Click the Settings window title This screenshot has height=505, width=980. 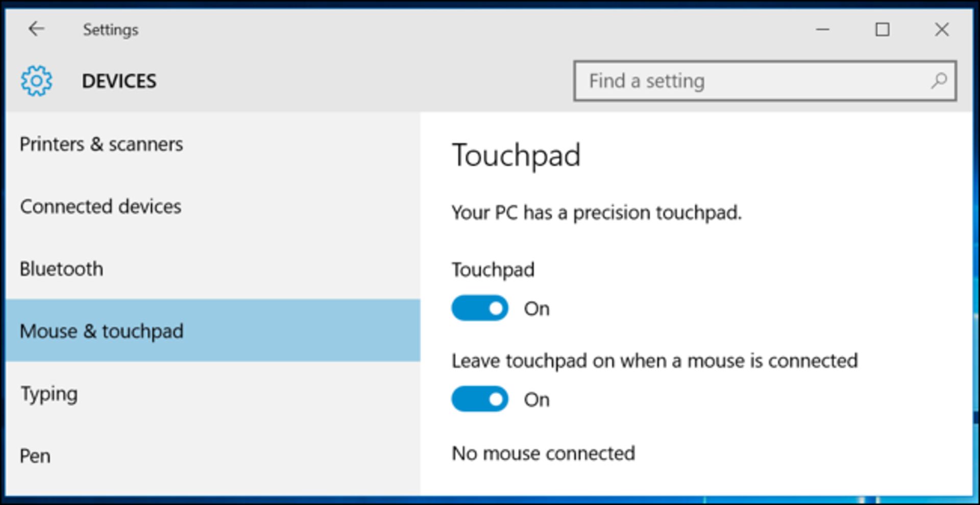[x=110, y=30]
